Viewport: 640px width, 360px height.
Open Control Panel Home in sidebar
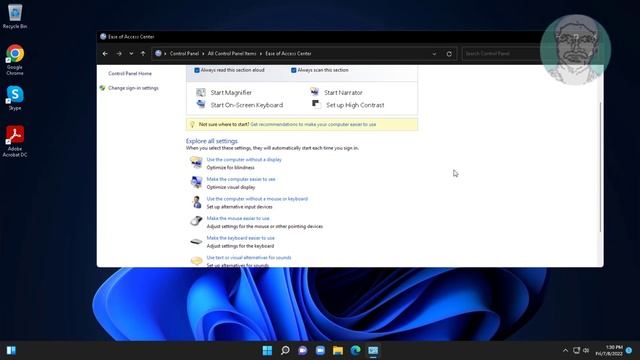pos(130,73)
